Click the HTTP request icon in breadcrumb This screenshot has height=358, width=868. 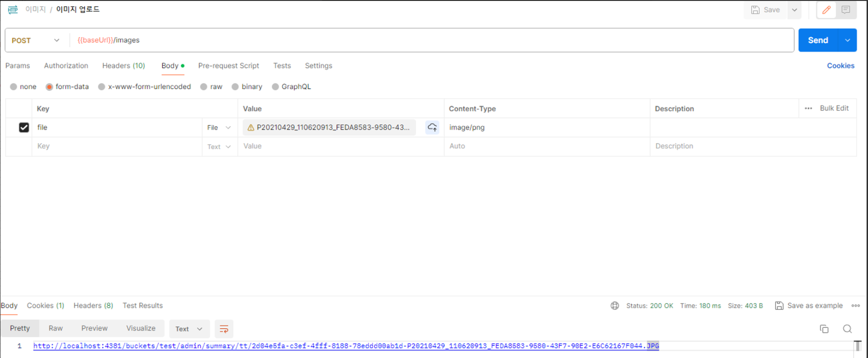tap(13, 9)
